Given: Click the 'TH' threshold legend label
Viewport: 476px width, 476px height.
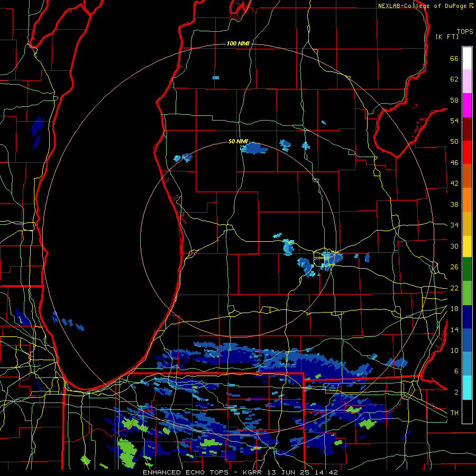Looking at the screenshot, I should click(454, 413).
